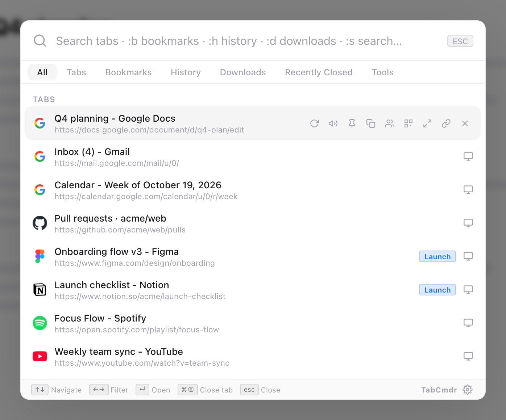This screenshot has height=420, width=506.
Task: Click the grid squares icon on Q4 planning
Action: pos(408,123)
